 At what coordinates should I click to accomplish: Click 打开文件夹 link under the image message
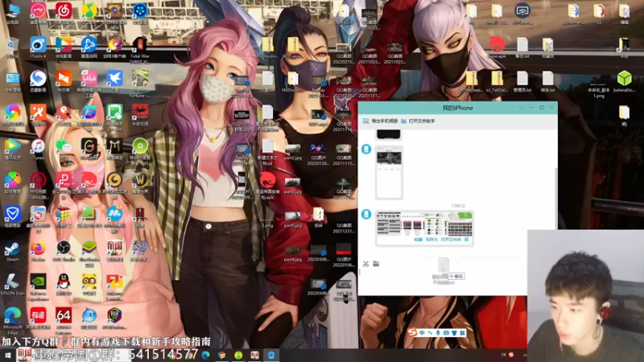coord(451,239)
